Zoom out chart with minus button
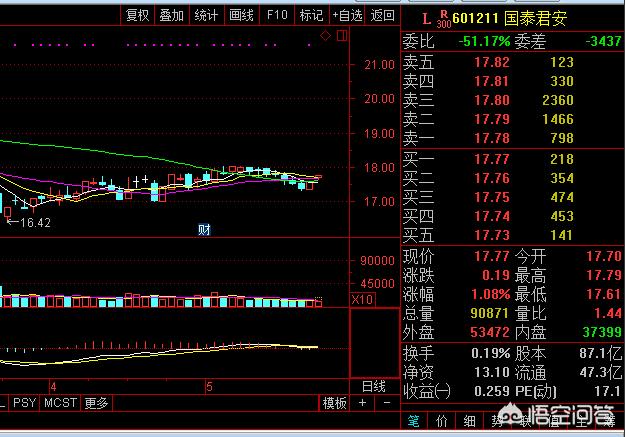The height and width of the screenshot is (437, 625). [385, 403]
